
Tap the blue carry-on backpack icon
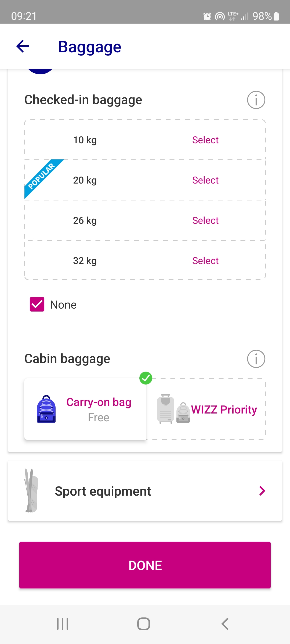coord(46,409)
